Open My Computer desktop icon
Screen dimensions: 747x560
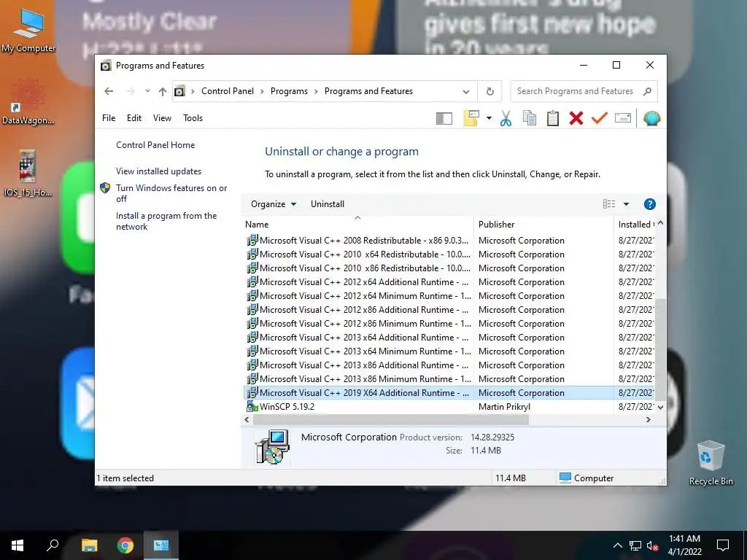[28, 31]
